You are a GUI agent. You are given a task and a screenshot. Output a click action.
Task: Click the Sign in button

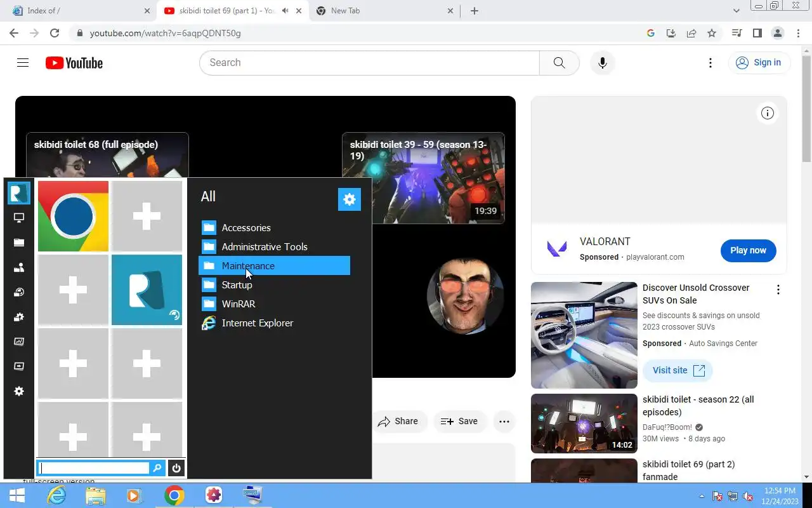click(759, 63)
